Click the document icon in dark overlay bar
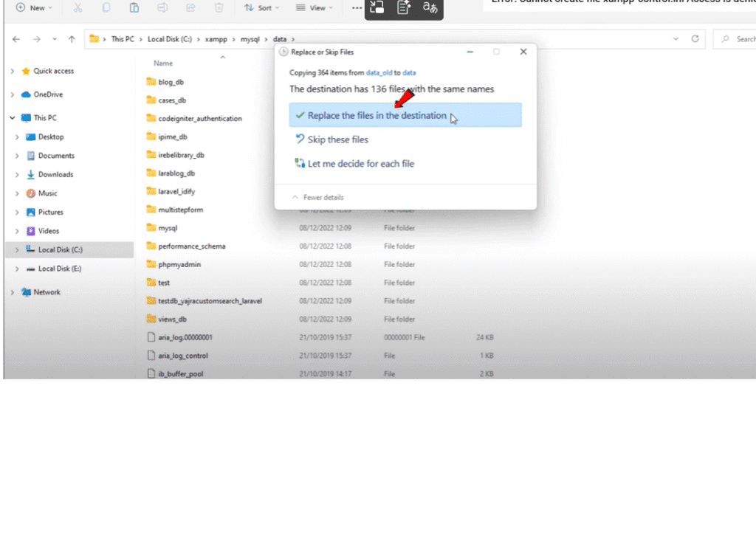756x535 pixels. [404, 7]
